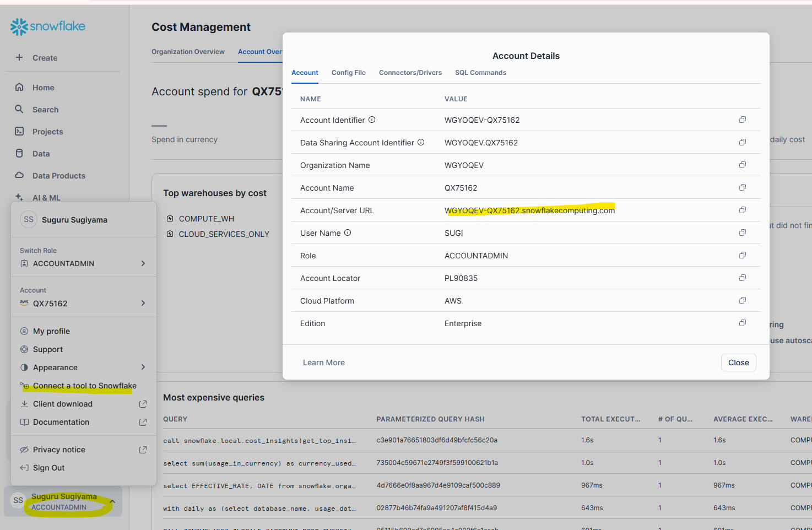Click the Data database icon in sidebar

point(19,153)
